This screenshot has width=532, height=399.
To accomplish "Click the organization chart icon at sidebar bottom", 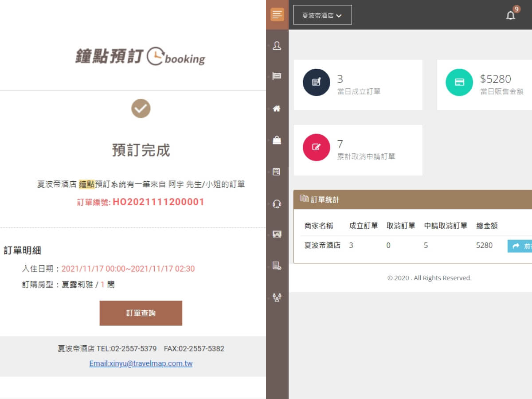I will [277, 297].
